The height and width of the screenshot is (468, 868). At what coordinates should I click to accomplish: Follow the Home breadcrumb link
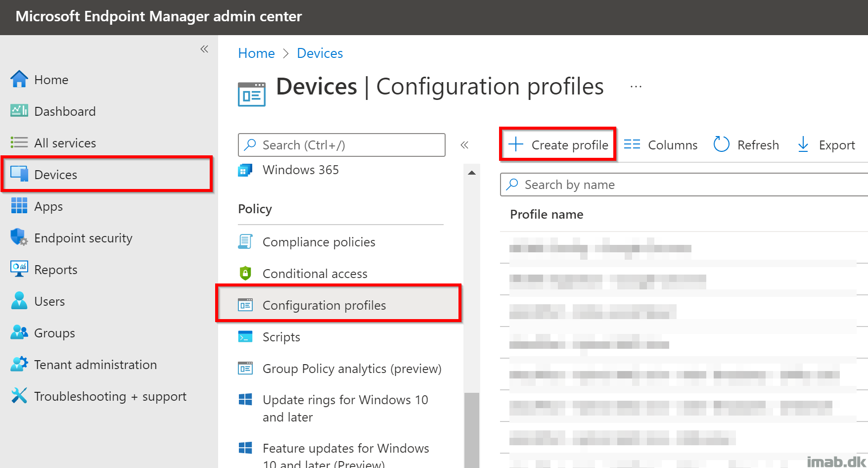[x=256, y=53]
